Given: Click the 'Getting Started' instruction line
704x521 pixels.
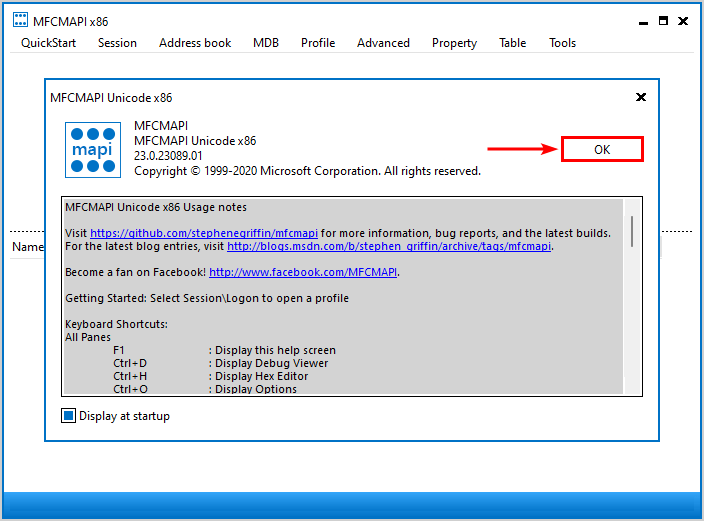Looking at the screenshot, I should tap(207, 298).
